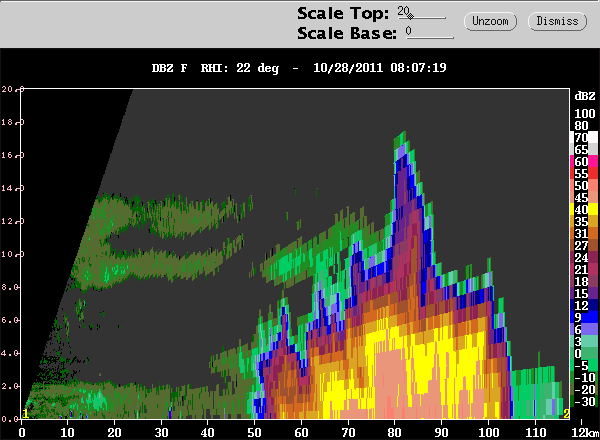Click the x-axis label 50
The image size is (600, 440).
254,433
